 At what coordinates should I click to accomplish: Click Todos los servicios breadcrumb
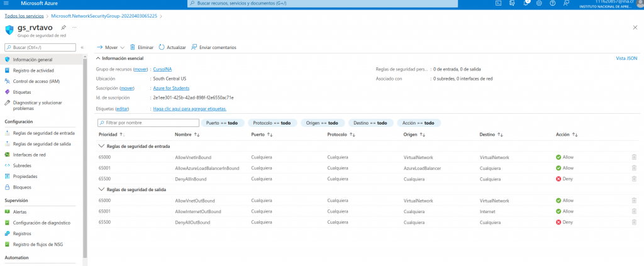coord(25,16)
